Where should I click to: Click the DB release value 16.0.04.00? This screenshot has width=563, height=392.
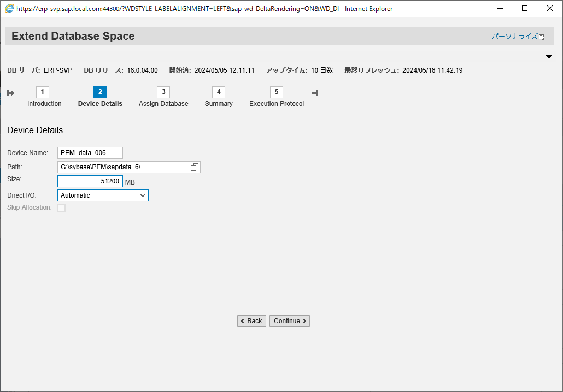coord(142,70)
